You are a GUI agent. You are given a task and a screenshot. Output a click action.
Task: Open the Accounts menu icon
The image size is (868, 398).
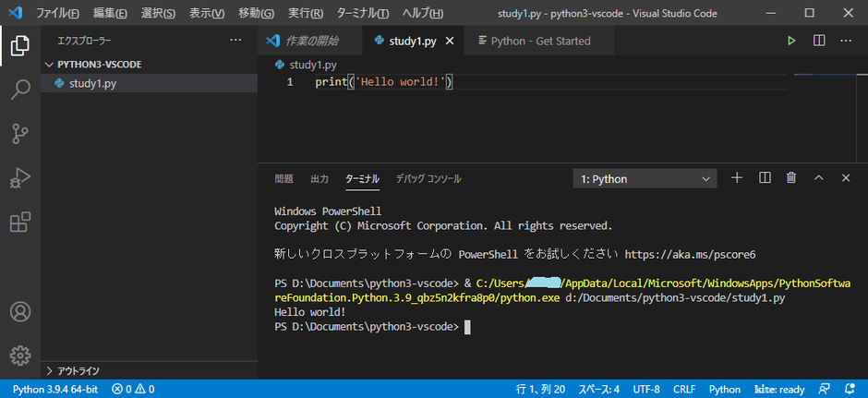point(20,311)
